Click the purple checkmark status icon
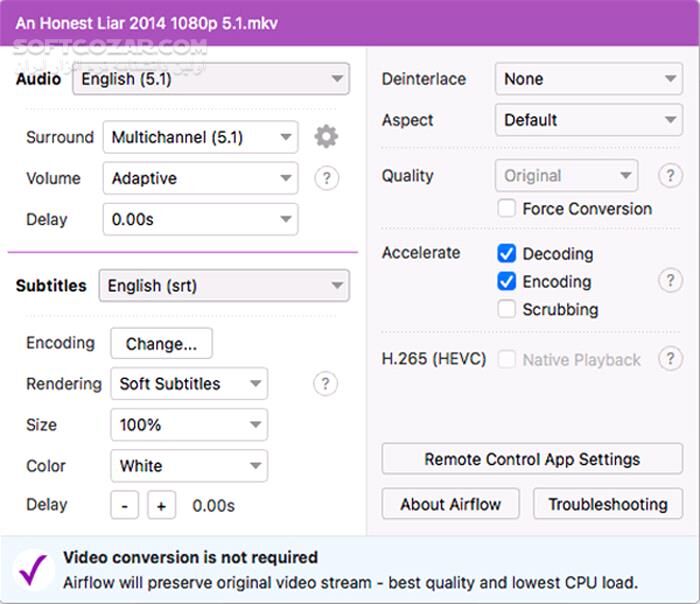The height and width of the screenshot is (604, 700). (33, 570)
